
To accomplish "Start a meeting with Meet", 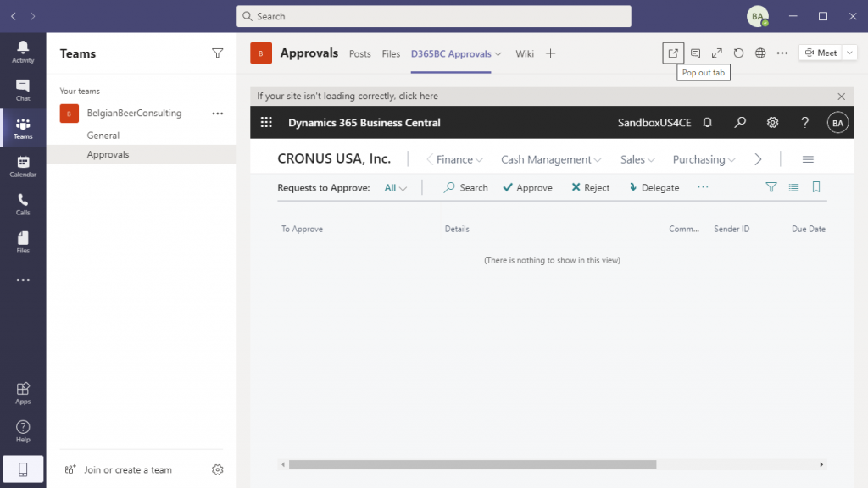I will click(821, 53).
